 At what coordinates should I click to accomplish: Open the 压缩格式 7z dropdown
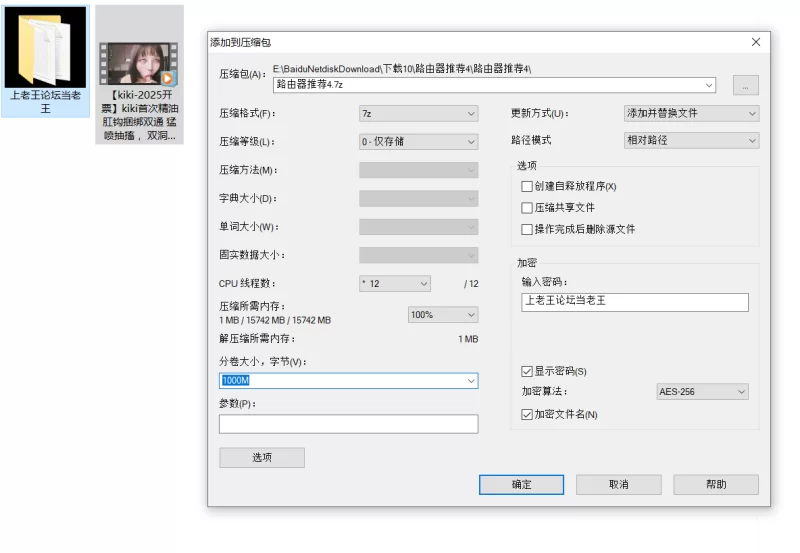[418, 113]
